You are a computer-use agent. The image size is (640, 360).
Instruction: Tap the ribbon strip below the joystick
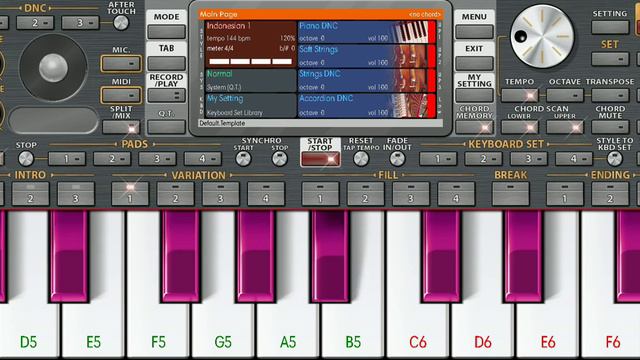point(53,120)
